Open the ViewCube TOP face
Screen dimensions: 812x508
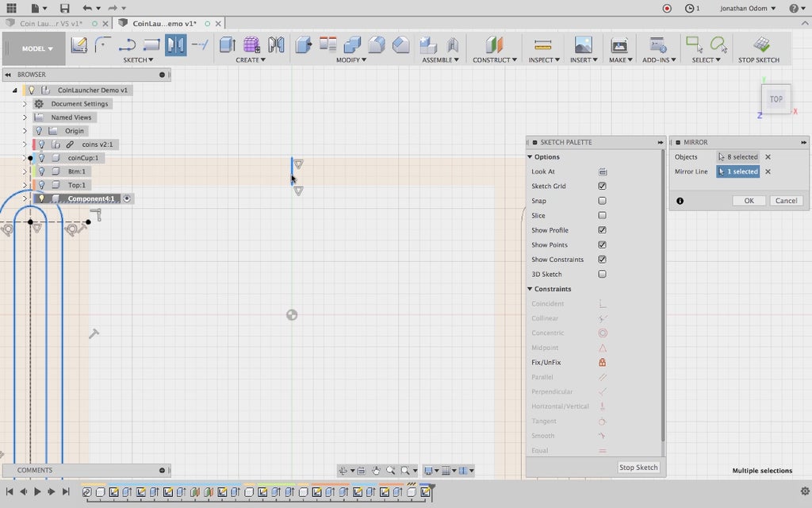coord(776,99)
